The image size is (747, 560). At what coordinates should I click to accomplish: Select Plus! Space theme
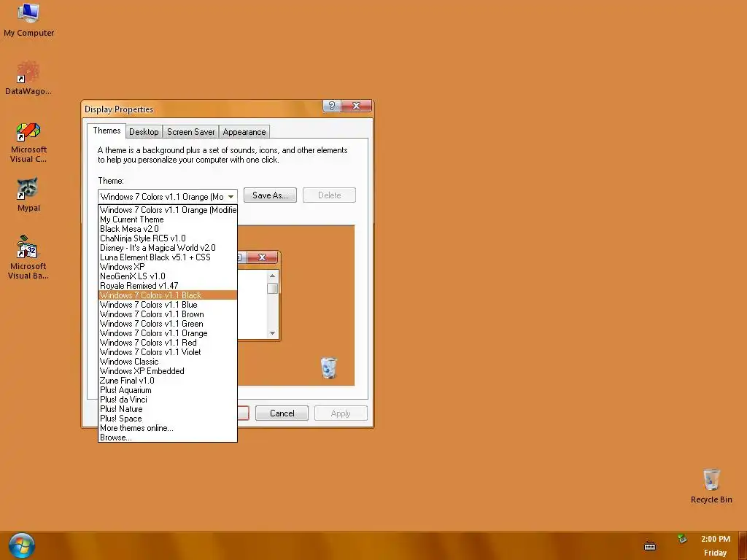[x=168, y=419]
